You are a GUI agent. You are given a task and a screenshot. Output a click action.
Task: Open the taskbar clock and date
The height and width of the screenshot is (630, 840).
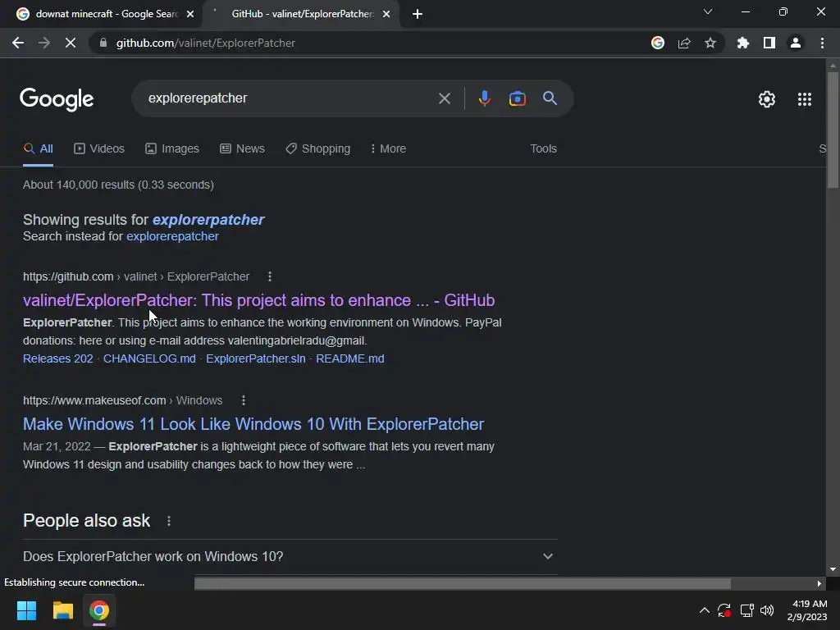807,610
